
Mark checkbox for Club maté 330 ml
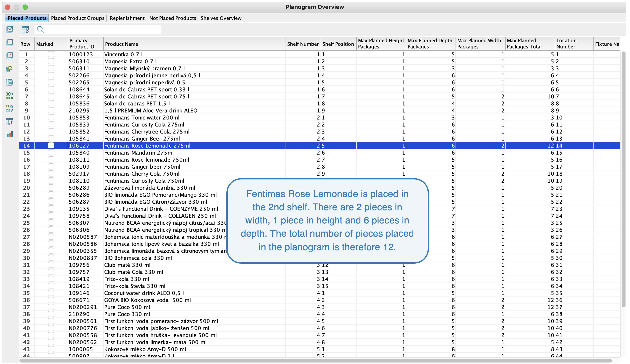pos(51,265)
